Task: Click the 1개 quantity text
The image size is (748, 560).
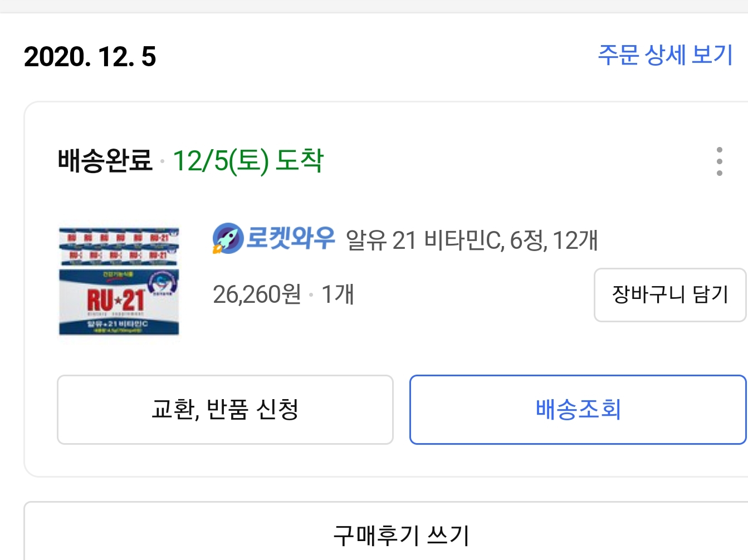Action: pos(338,294)
